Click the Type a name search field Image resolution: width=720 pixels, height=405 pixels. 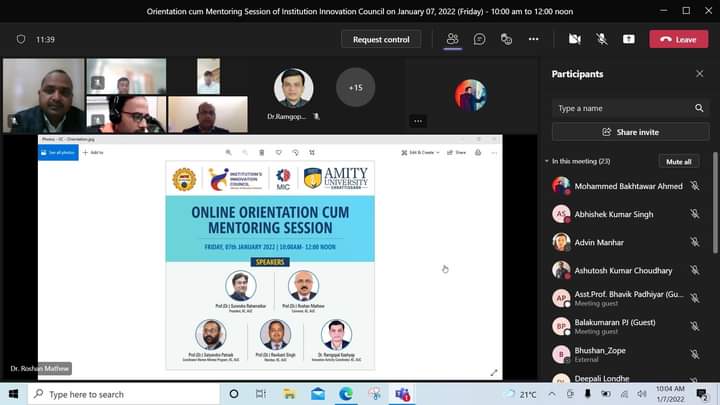(630, 108)
